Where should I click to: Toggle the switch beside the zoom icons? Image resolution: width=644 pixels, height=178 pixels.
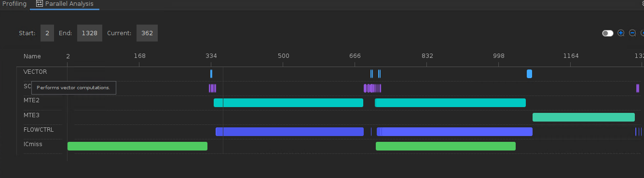coord(607,33)
